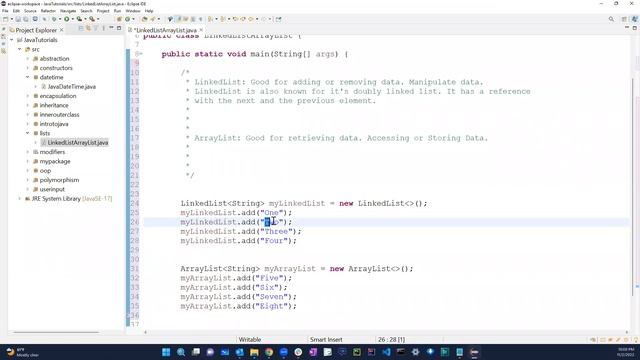Open Settings gear from the taskbar

(x=416, y=352)
